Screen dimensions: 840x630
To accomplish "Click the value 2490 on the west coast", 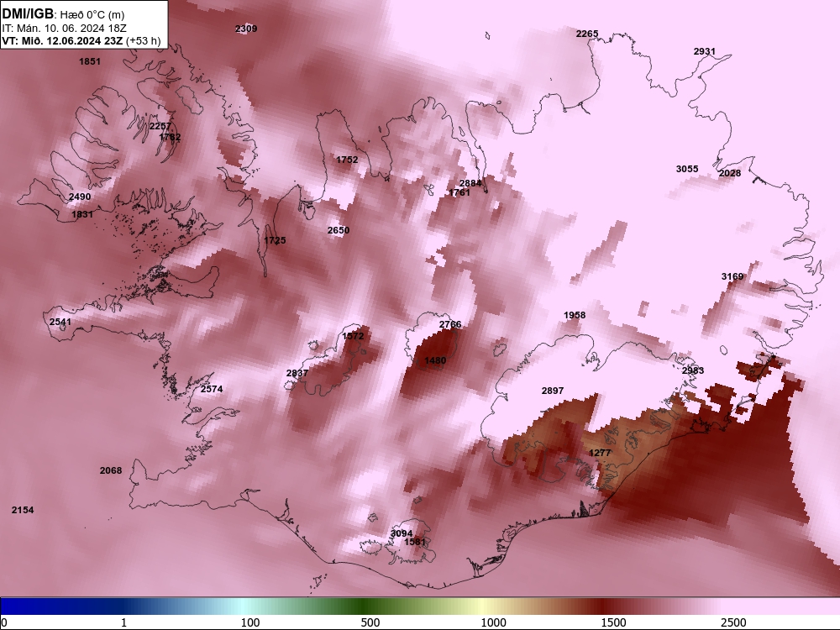I will pyautogui.click(x=80, y=197).
